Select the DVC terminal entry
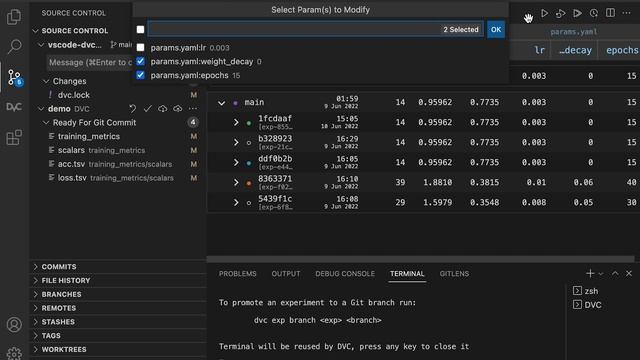The height and width of the screenshot is (360, 640). coord(587,305)
